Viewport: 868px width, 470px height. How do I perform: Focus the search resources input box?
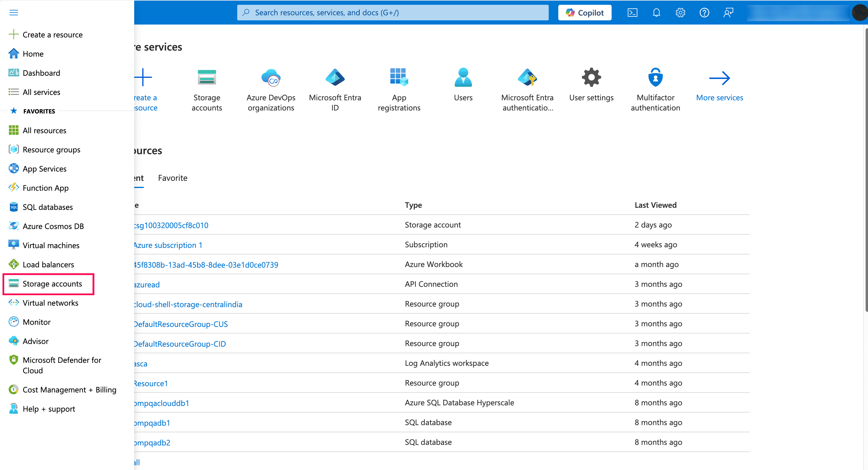point(393,13)
